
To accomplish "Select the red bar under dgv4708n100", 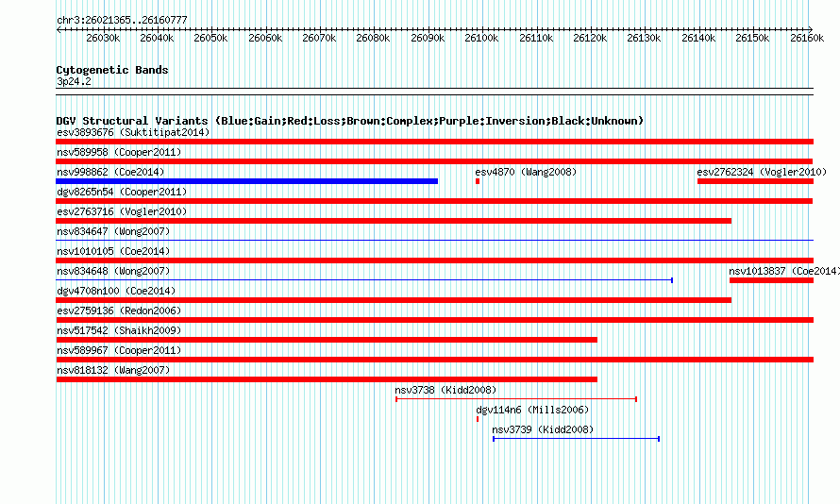I will point(394,300).
